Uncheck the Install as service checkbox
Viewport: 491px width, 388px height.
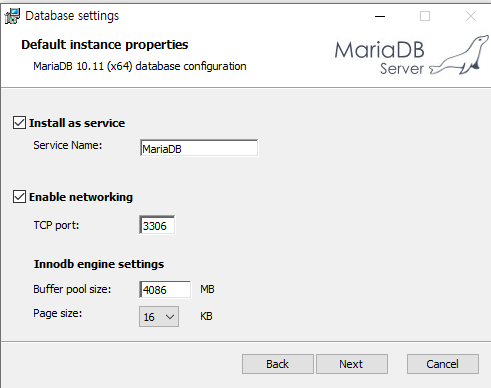pyautogui.click(x=19, y=123)
